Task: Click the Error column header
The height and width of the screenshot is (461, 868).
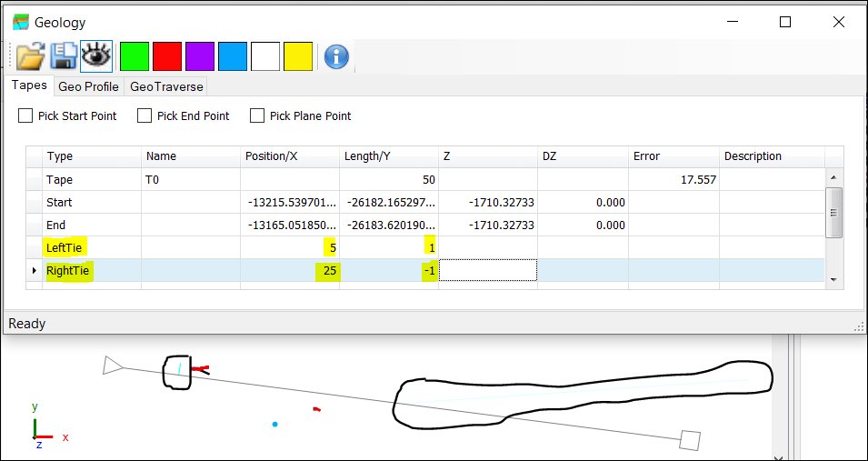Action: pos(673,156)
